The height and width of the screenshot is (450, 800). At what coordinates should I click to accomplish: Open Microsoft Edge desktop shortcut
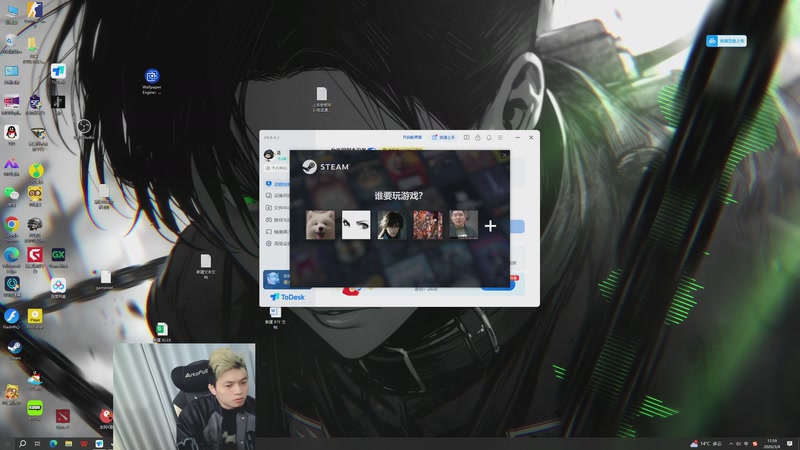[11, 254]
